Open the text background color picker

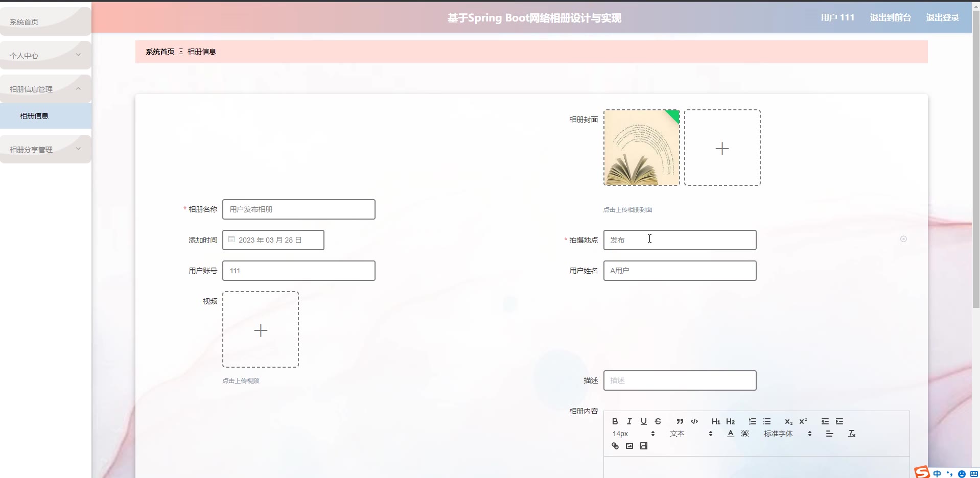[x=745, y=434]
